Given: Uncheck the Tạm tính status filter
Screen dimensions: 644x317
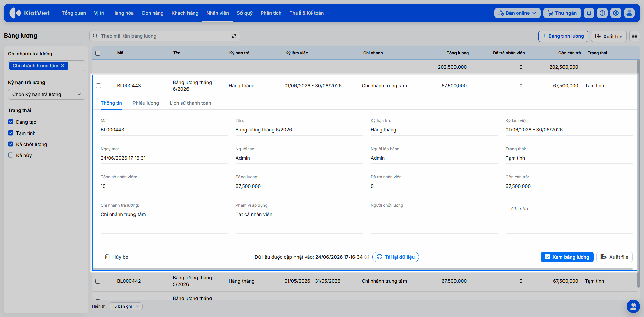Looking at the screenshot, I should [11, 133].
